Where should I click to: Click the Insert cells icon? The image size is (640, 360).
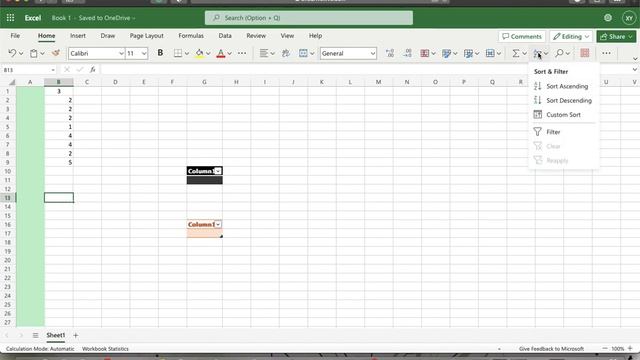click(490, 53)
